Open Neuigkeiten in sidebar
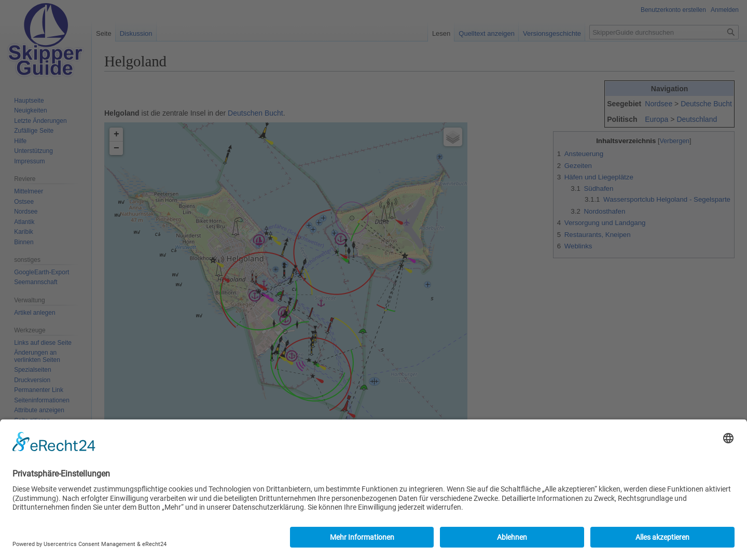 click(31, 110)
